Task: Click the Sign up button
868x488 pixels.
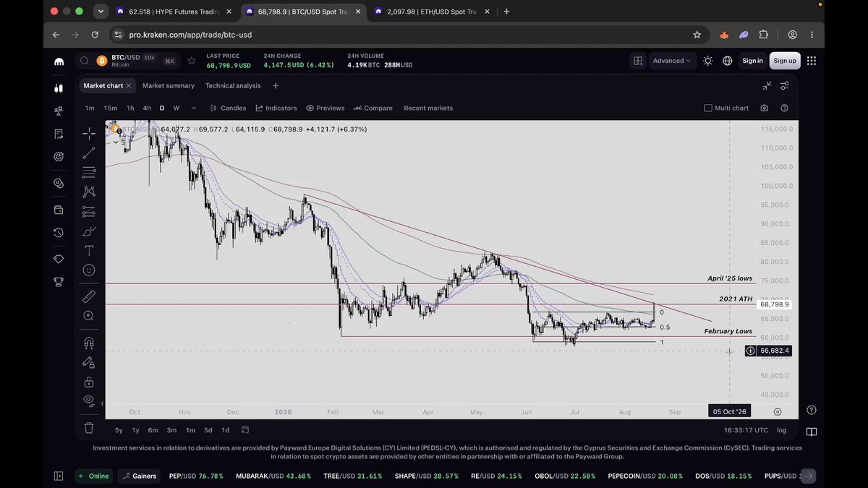Action: coord(785,61)
